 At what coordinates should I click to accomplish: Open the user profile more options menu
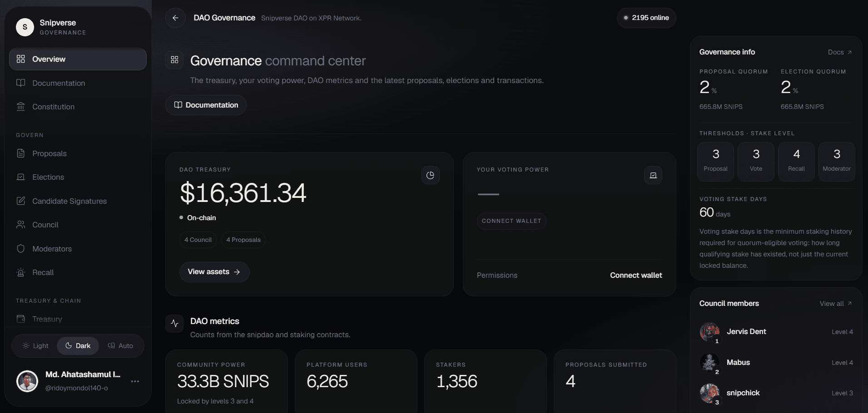click(135, 381)
